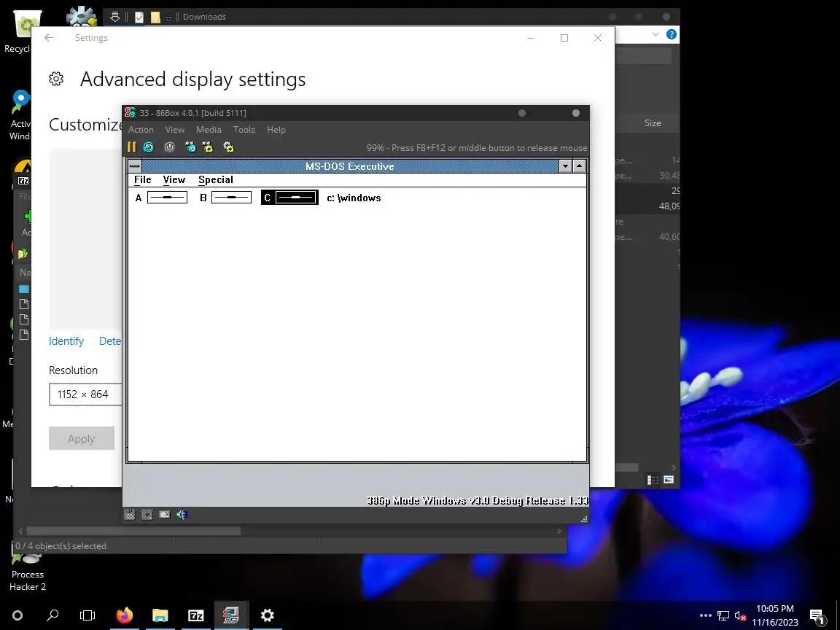
Task: Open the Media menu in 86Box
Action: (x=209, y=130)
